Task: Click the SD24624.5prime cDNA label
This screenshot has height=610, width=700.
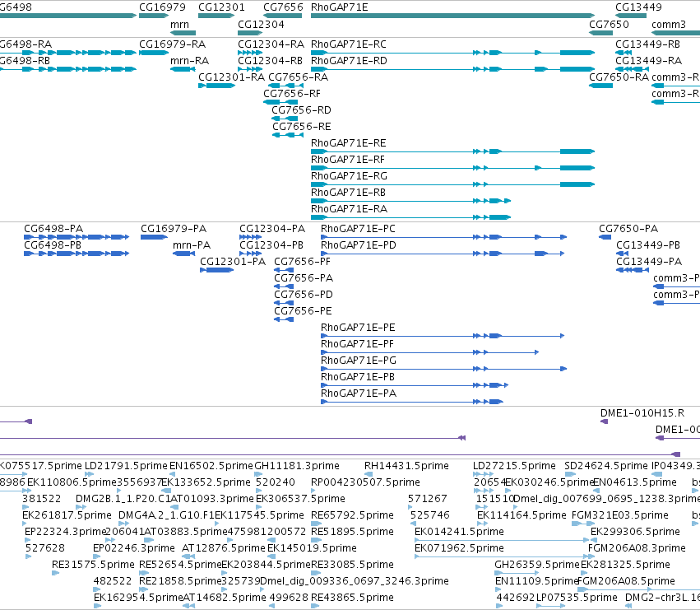Action: click(605, 466)
